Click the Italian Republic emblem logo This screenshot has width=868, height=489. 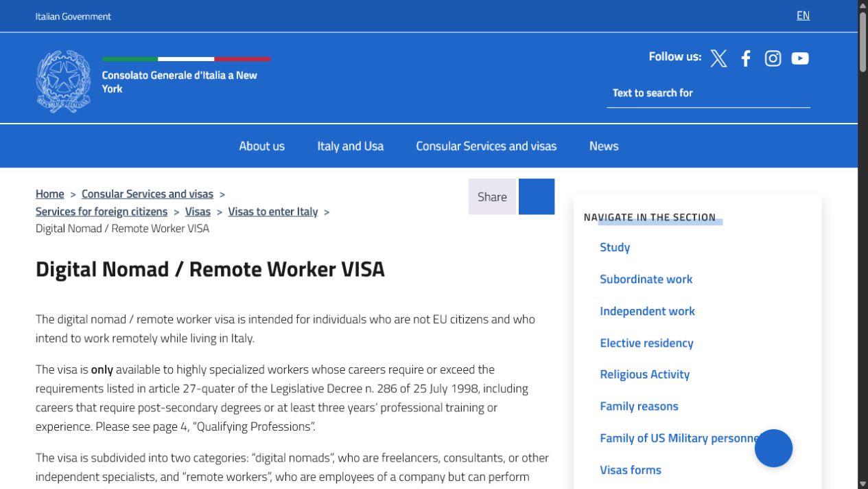(63, 81)
